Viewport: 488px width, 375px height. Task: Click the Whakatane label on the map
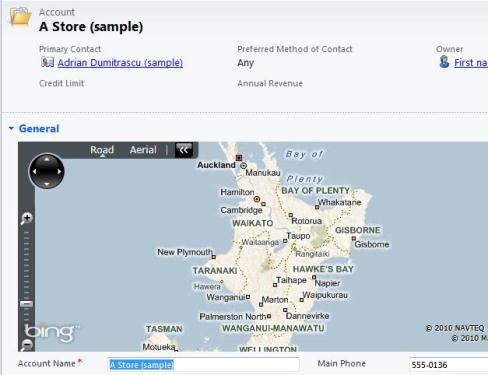click(339, 202)
